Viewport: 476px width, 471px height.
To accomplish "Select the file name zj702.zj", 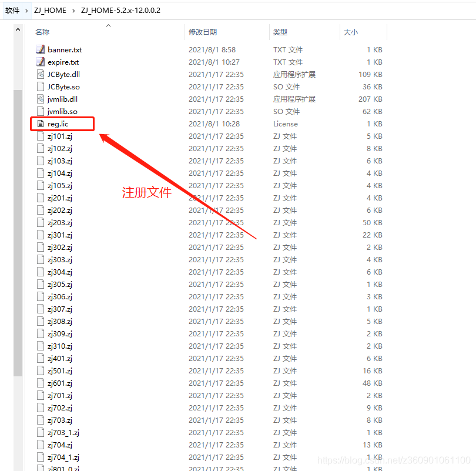I will tap(60, 408).
